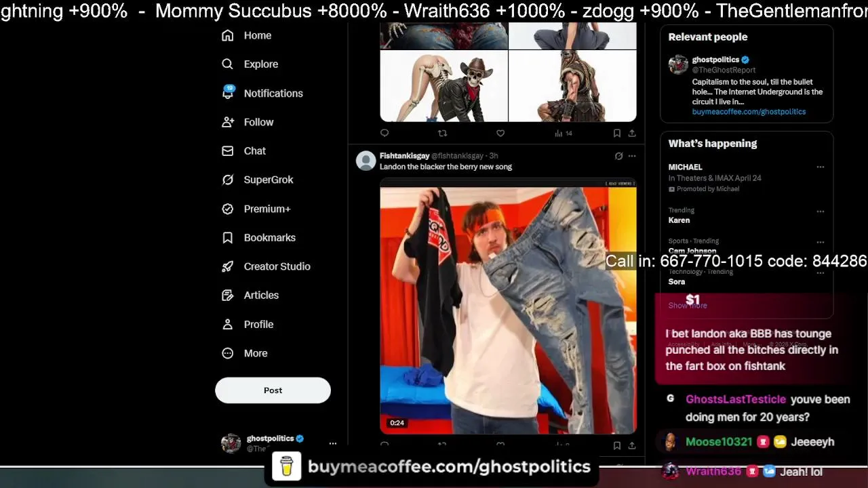Click ghostpolitics name in Relevant people
The width and height of the screenshot is (868, 488).
[715, 60]
